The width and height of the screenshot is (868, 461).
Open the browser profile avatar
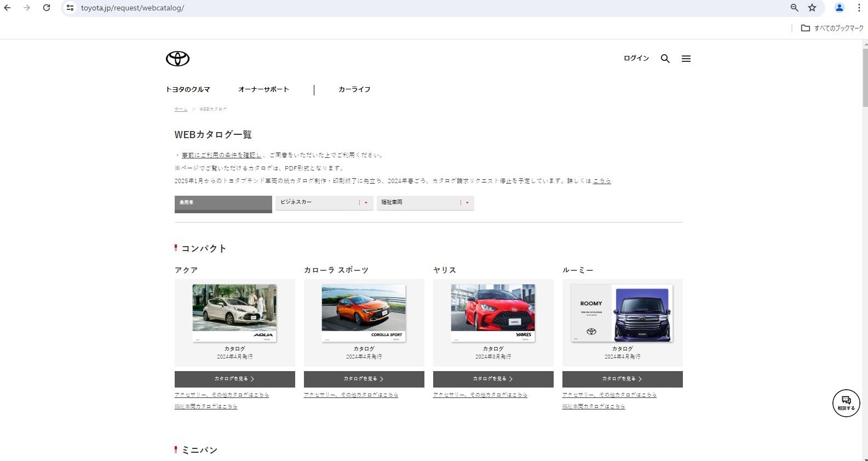(839, 8)
